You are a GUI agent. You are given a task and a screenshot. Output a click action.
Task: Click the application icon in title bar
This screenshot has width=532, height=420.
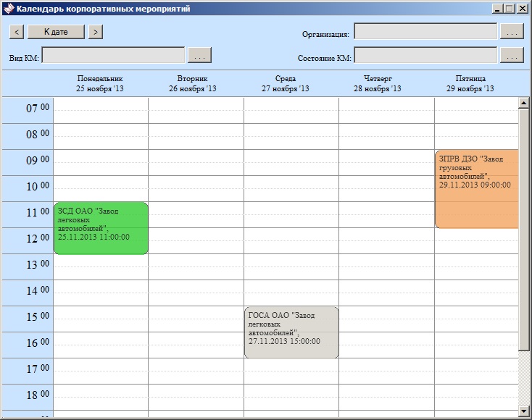9,9
